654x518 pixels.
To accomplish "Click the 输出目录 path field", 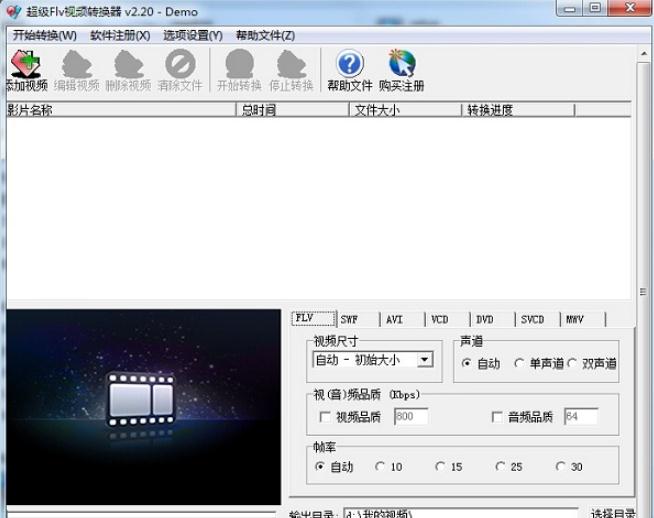I will [x=461, y=513].
